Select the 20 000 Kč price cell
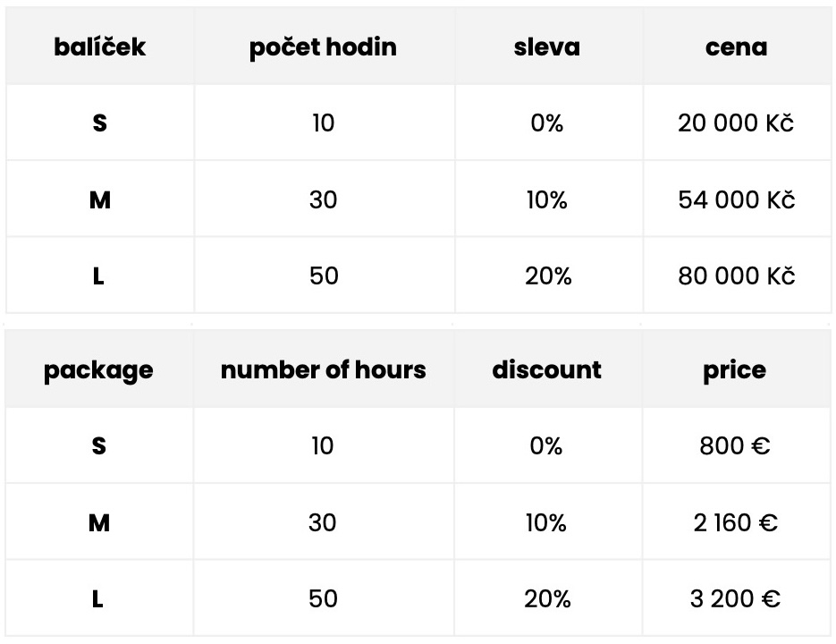 pyautogui.click(x=737, y=123)
